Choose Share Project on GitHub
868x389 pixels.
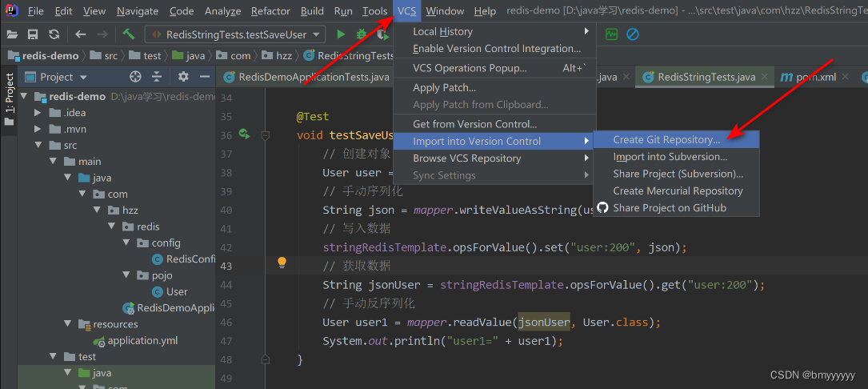coord(676,208)
